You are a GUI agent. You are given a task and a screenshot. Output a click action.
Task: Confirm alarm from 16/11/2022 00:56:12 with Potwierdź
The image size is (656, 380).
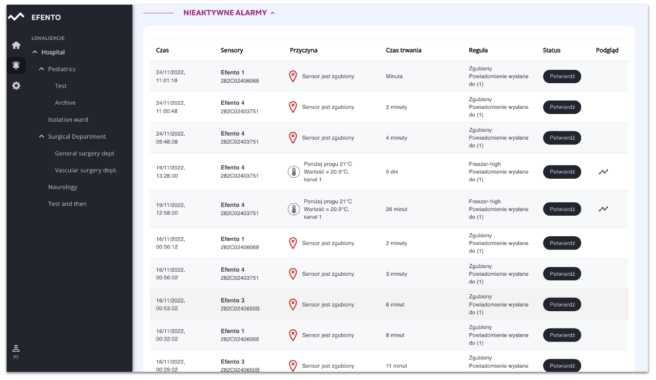pos(562,243)
